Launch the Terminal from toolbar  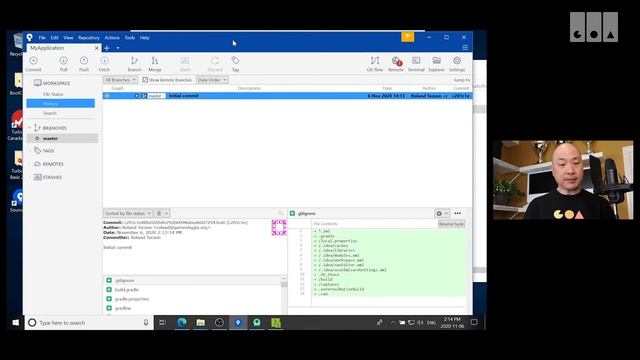[416, 64]
